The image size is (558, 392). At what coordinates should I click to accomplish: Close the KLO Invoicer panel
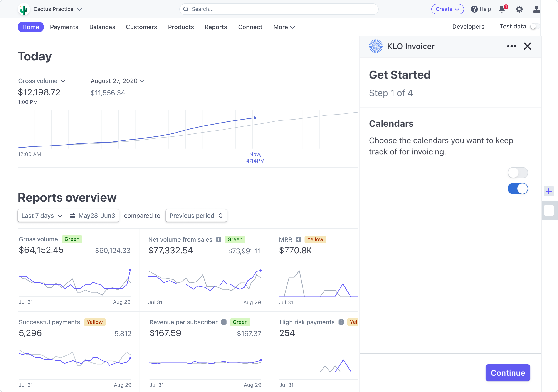(x=527, y=46)
